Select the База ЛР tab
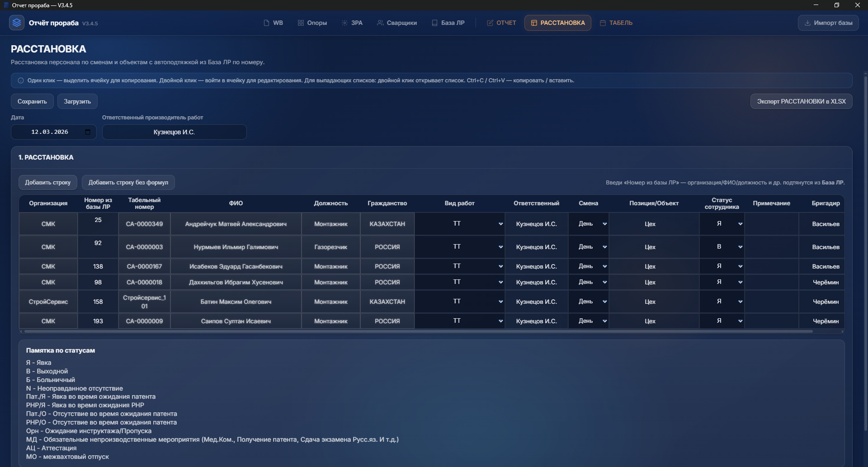The height and width of the screenshot is (467, 868). click(x=448, y=23)
